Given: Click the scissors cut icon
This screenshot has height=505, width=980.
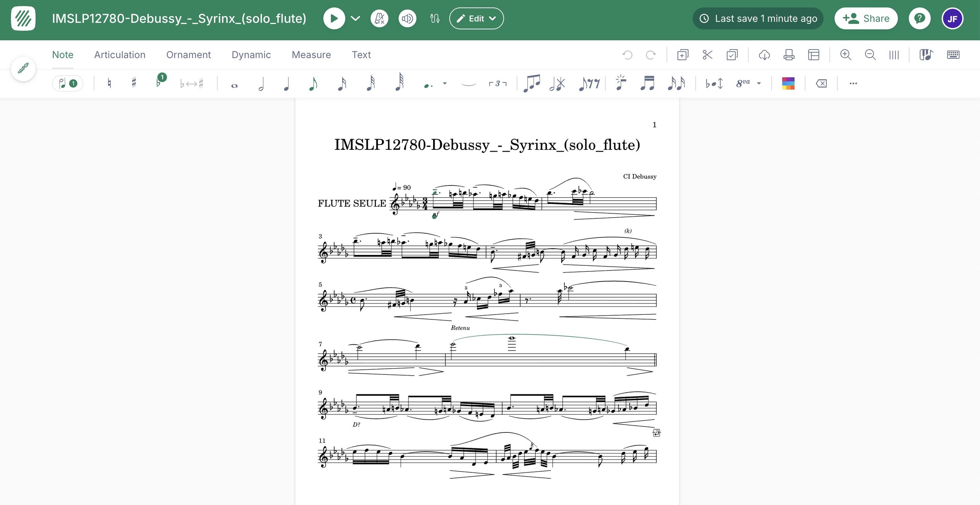Looking at the screenshot, I should click(707, 55).
